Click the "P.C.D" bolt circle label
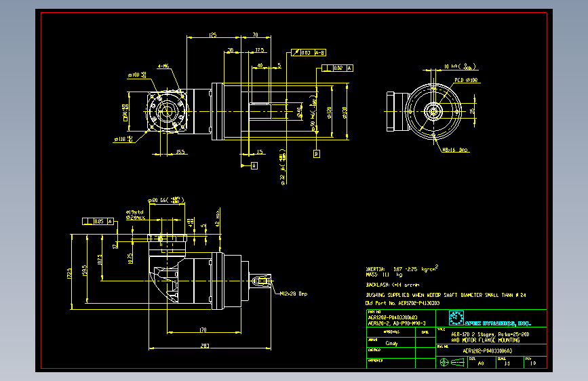The image size is (588, 381). pos(466,80)
